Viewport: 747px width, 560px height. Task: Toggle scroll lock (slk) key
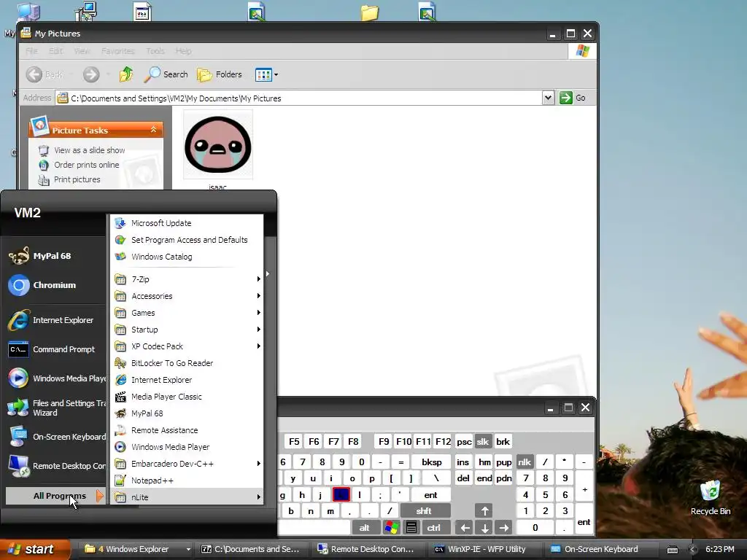pyautogui.click(x=483, y=441)
